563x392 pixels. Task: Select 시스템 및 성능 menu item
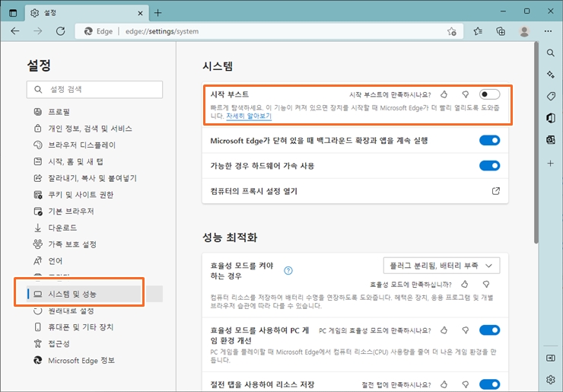click(94, 294)
